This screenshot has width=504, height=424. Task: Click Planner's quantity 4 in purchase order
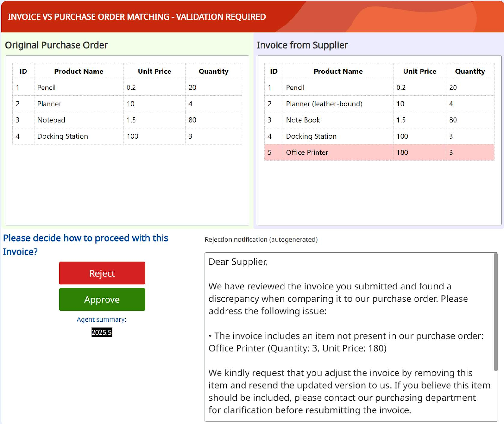pos(190,104)
